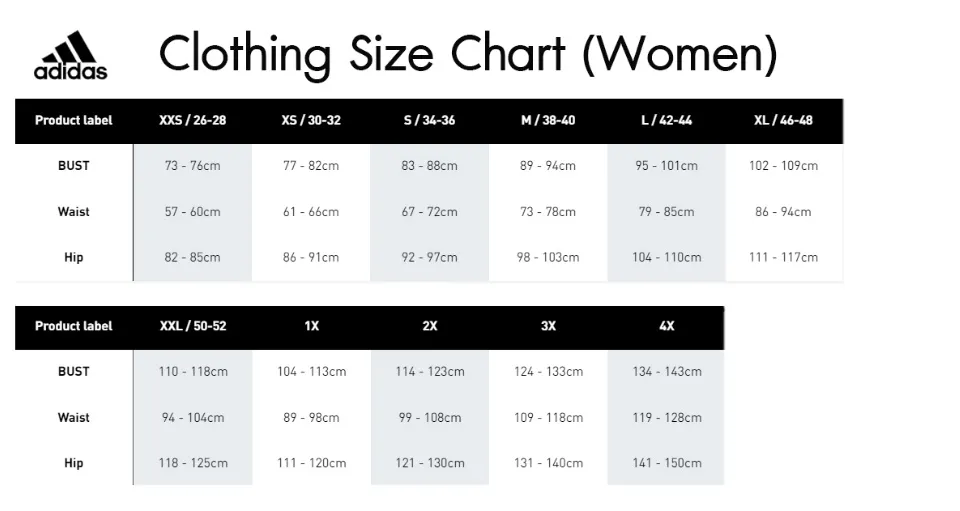Select the L / 42-44 column header
Viewport: 960px width, 511px height.
tap(666, 121)
